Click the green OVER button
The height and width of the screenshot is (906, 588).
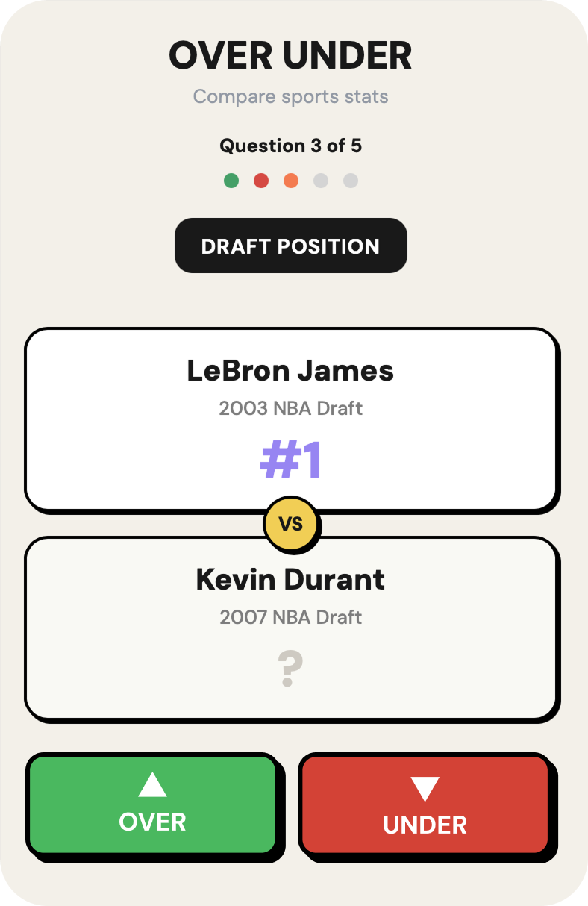[x=152, y=804]
